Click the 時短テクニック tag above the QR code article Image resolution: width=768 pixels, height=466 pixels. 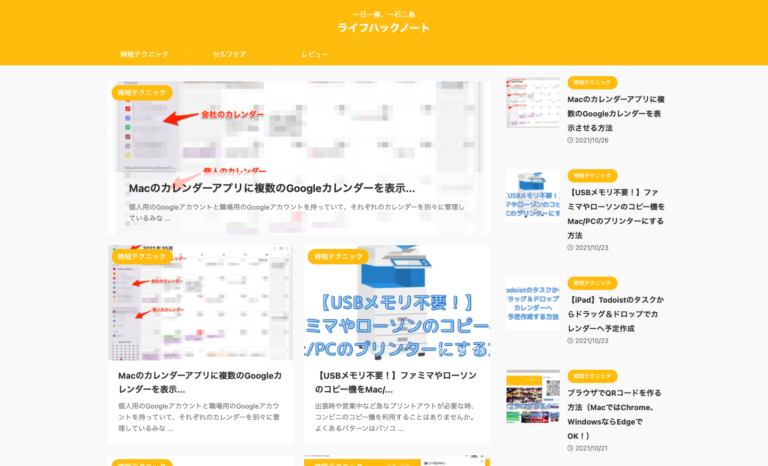(592, 377)
